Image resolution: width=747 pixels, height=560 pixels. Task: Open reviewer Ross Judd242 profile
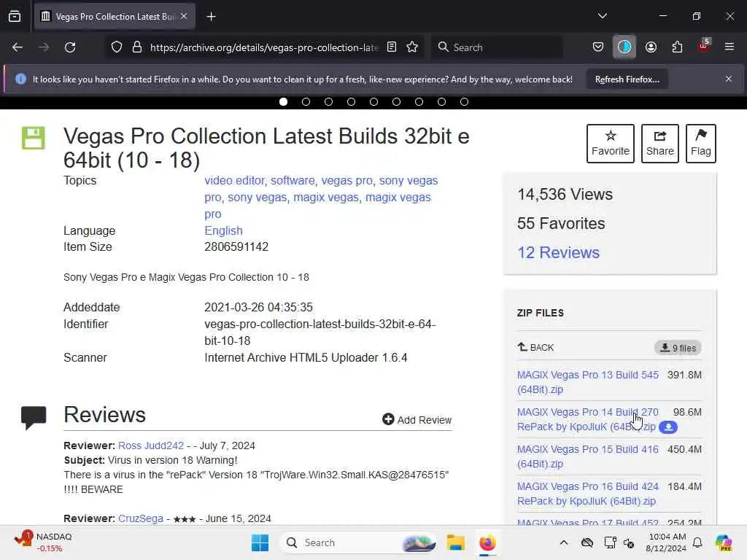point(150,446)
